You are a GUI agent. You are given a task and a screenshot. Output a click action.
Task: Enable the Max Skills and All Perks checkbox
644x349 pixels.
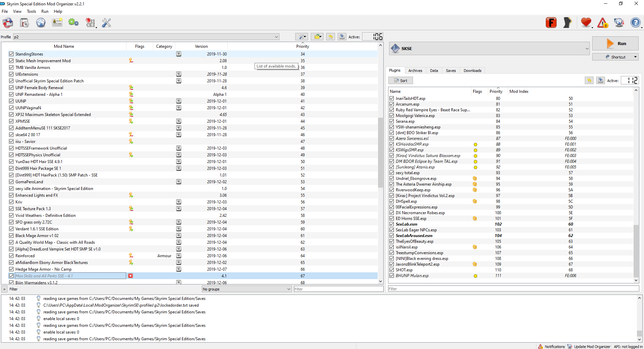pos(11,276)
